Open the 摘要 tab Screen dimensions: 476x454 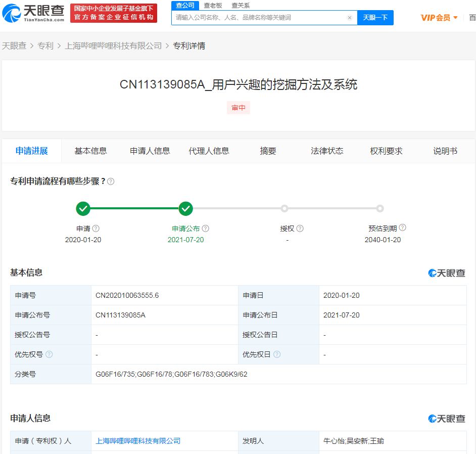coord(267,150)
